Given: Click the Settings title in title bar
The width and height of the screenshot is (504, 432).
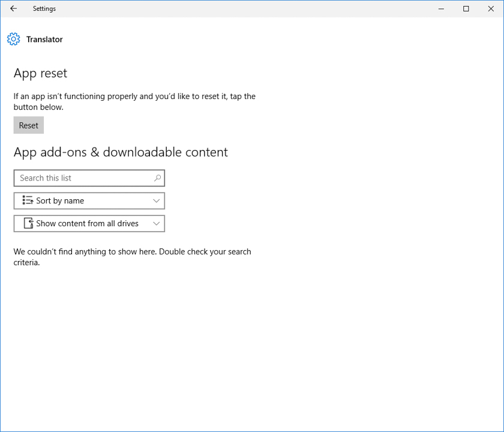Looking at the screenshot, I should tap(44, 9).
